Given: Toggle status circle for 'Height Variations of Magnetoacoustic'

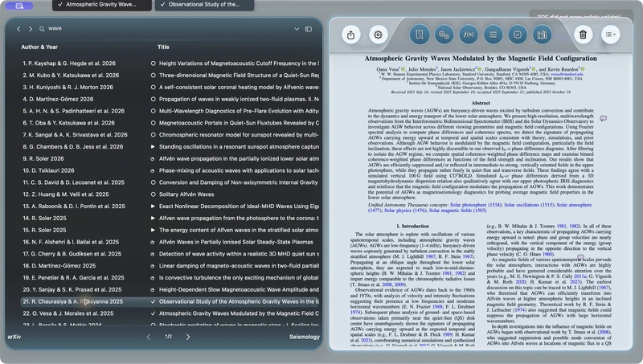Looking at the screenshot, I should [x=153, y=63].
